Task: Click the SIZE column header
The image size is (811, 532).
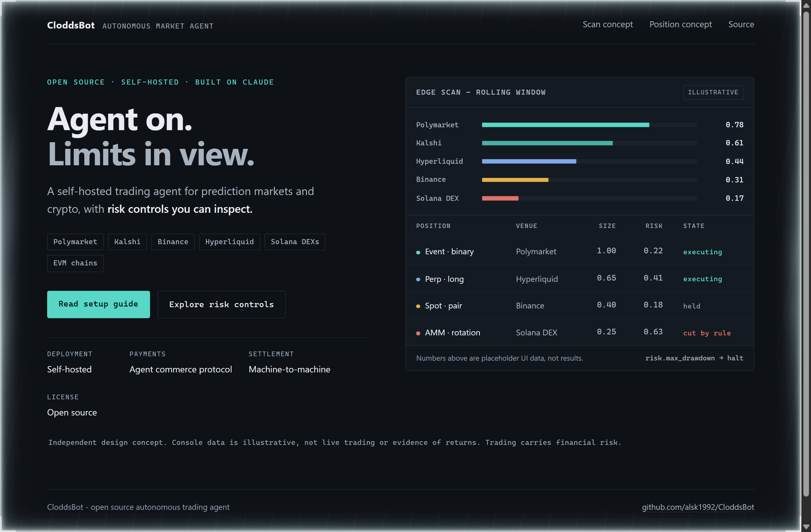Action: [607, 226]
